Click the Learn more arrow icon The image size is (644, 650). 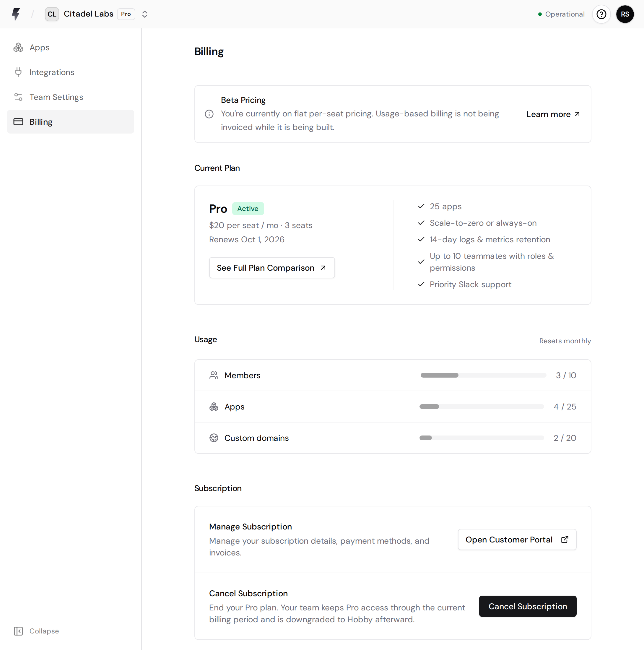pyautogui.click(x=577, y=114)
